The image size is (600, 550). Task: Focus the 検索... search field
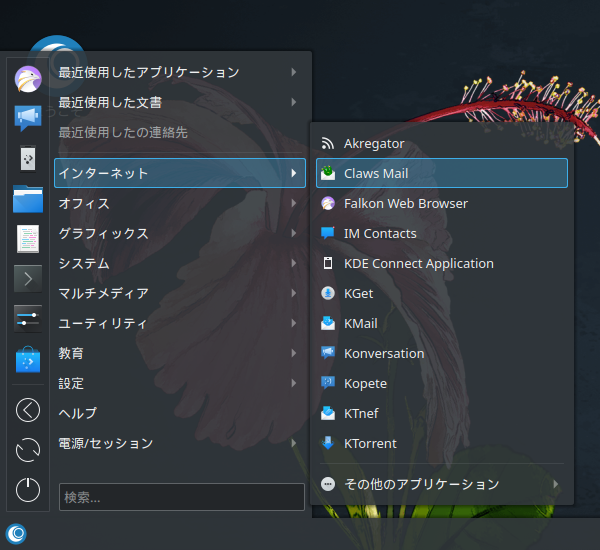click(x=182, y=497)
